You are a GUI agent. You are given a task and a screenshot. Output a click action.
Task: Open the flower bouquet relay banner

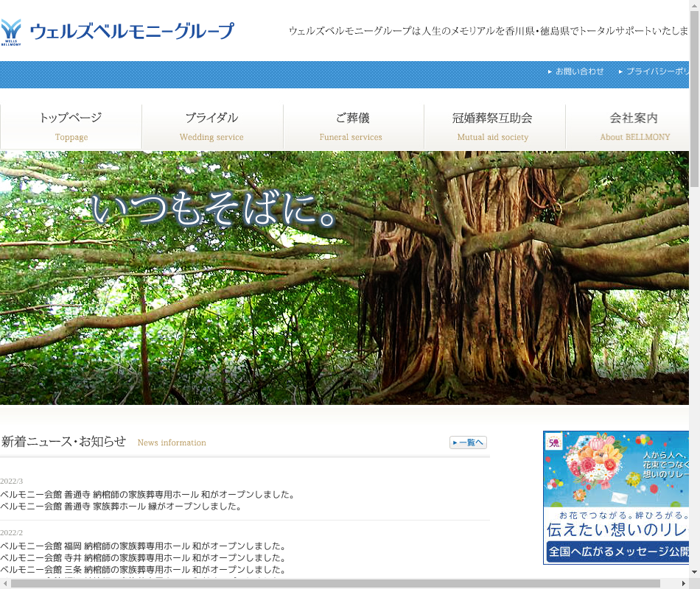click(x=616, y=471)
